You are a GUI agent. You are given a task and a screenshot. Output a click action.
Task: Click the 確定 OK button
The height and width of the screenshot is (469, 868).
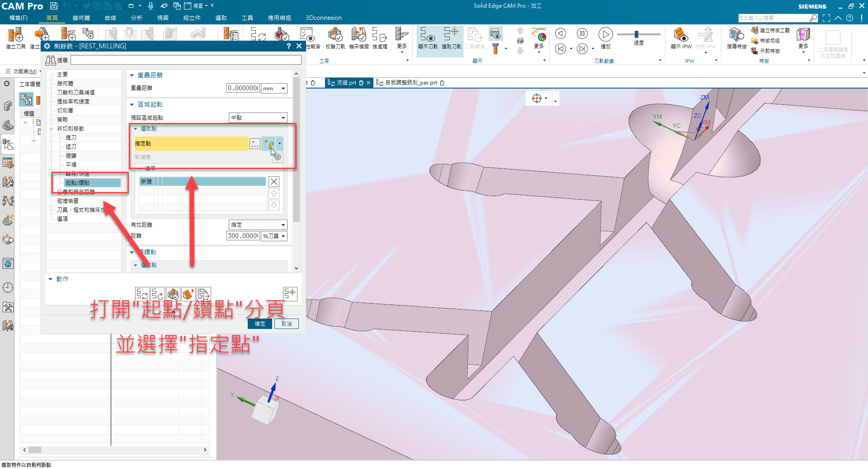coord(260,324)
